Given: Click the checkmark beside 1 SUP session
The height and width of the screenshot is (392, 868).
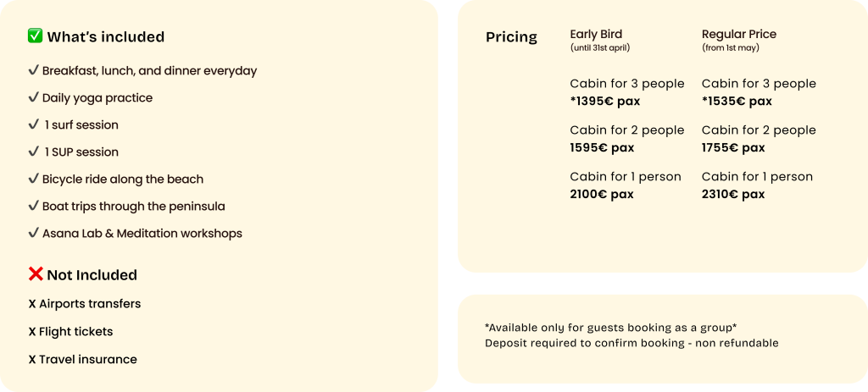Looking at the screenshot, I should click(33, 152).
